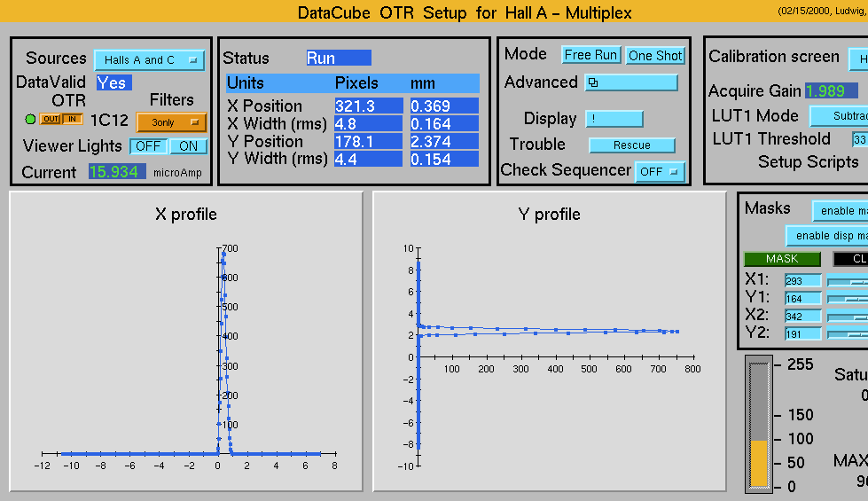Select One Shot mode
The height and width of the screenshot is (501, 868).
[x=654, y=55]
